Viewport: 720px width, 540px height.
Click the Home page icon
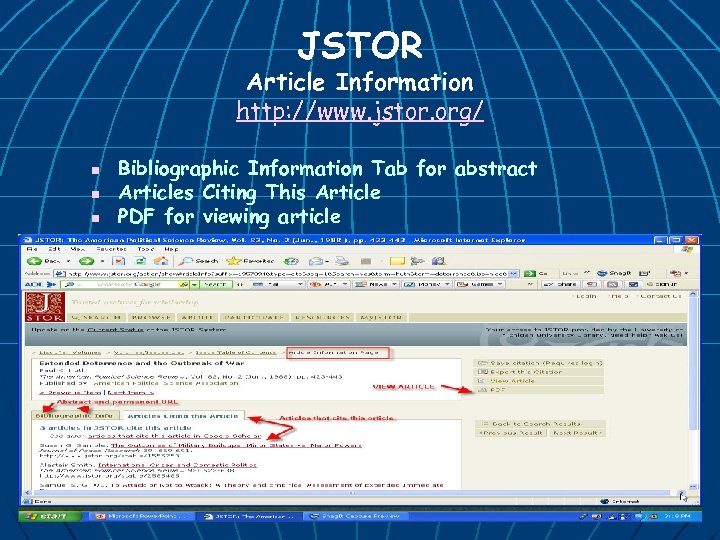click(161, 261)
